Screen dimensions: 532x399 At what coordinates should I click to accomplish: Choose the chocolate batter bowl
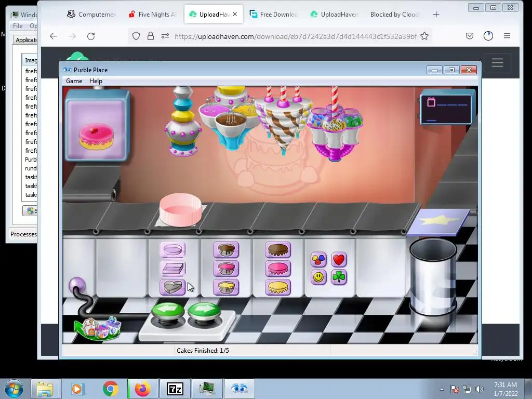click(x=226, y=250)
